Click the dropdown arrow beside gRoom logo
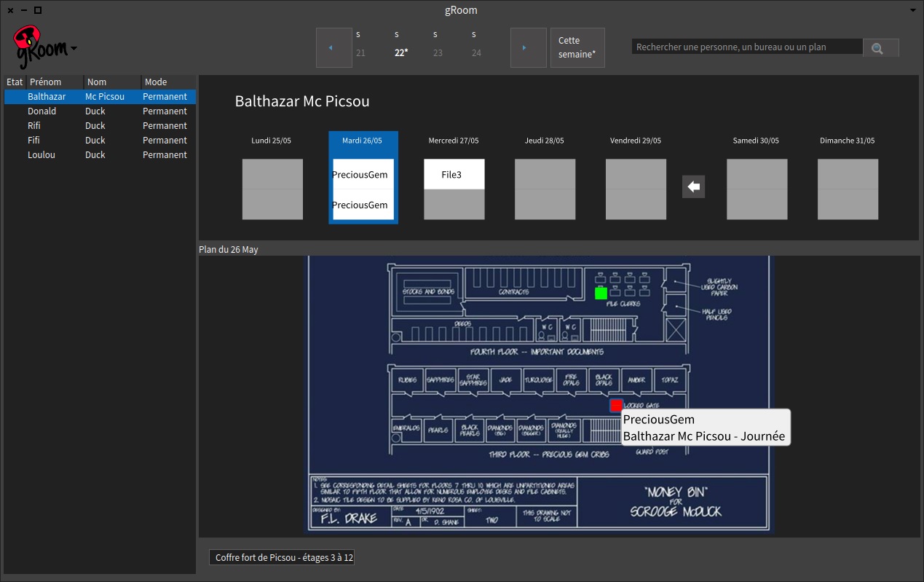Viewport: 924px width, 582px height. pos(74,49)
